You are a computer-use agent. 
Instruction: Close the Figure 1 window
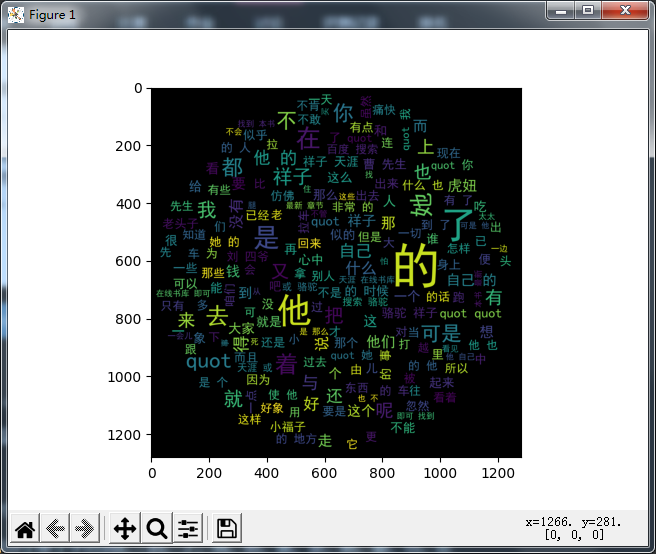625,10
